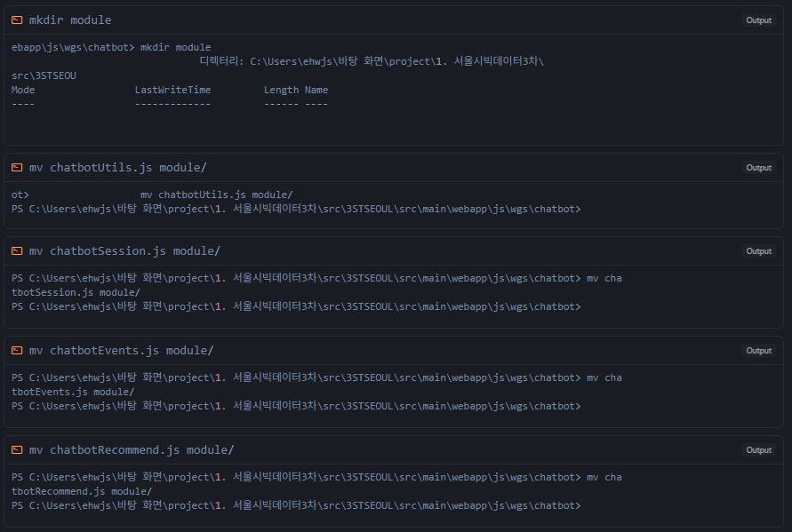Click the terminal icon beside mv chatbotRecommend.js
Image resolution: width=792 pixels, height=532 pixels.
pyautogui.click(x=17, y=449)
